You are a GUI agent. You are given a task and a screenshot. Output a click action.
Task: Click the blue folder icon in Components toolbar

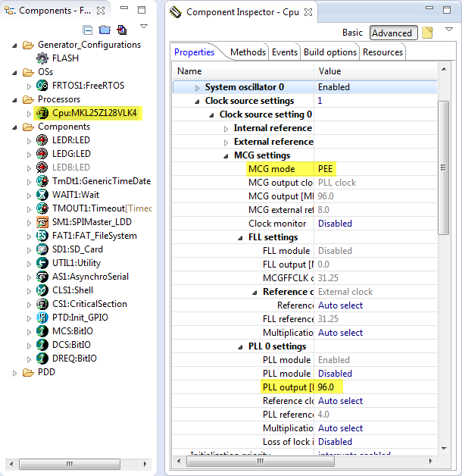coord(105,30)
